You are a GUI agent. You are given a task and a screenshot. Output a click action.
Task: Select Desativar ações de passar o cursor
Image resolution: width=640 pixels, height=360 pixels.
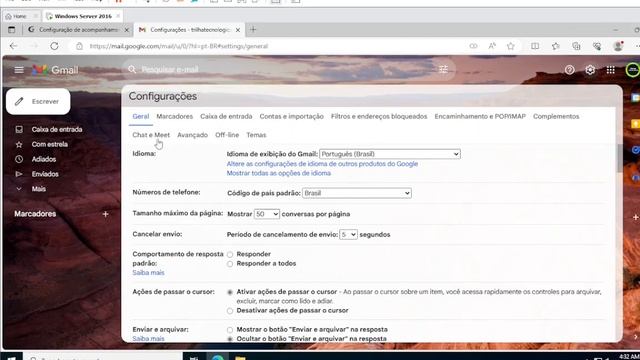[x=230, y=311]
